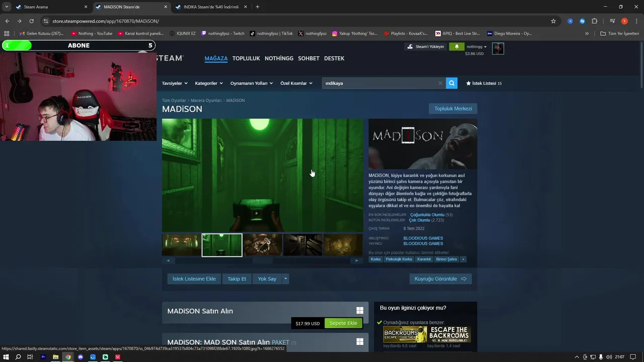Open the Steam'i Yükleyin install button
The height and width of the screenshot is (362, 644).
coord(426,47)
